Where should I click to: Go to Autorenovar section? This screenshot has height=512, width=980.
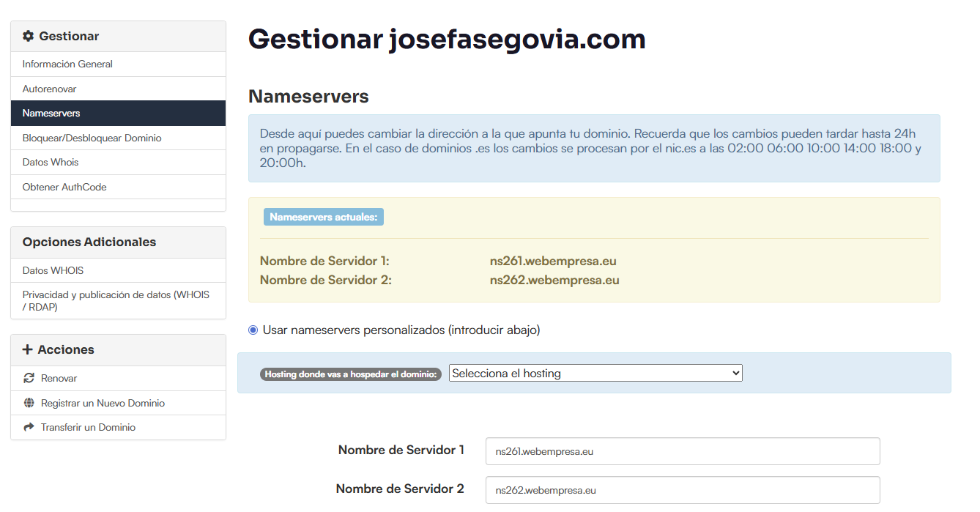(49, 89)
